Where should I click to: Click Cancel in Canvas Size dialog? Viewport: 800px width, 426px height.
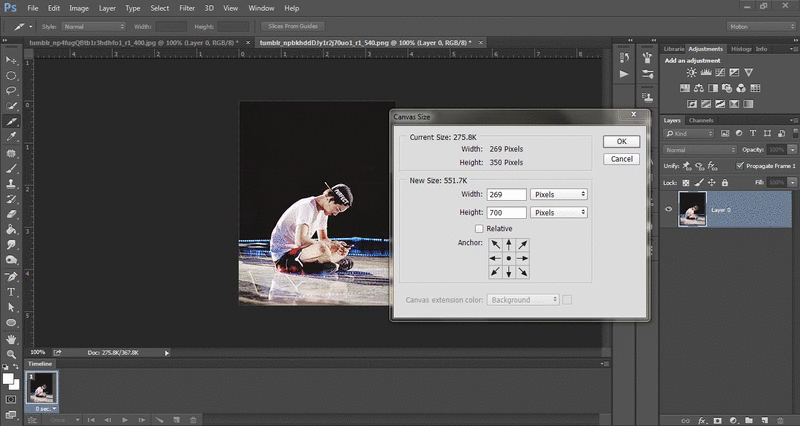pos(621,158)
